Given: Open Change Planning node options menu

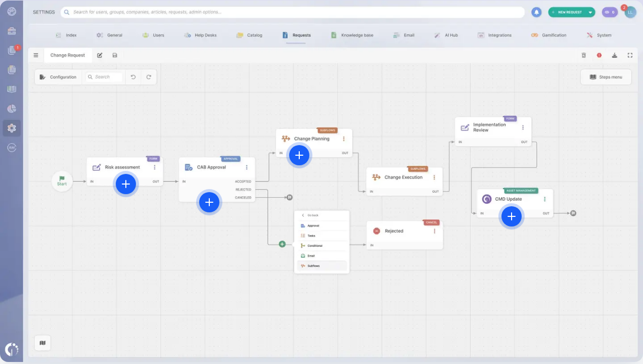Looking at the screenshot, I should (x=344, y=139).
